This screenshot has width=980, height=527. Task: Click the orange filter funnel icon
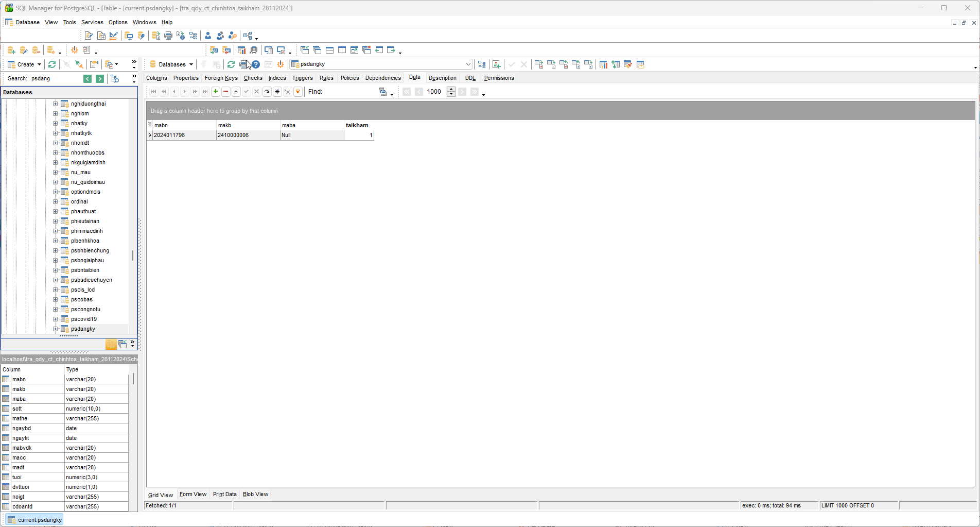pyautogui.click(x=298, y=92)
